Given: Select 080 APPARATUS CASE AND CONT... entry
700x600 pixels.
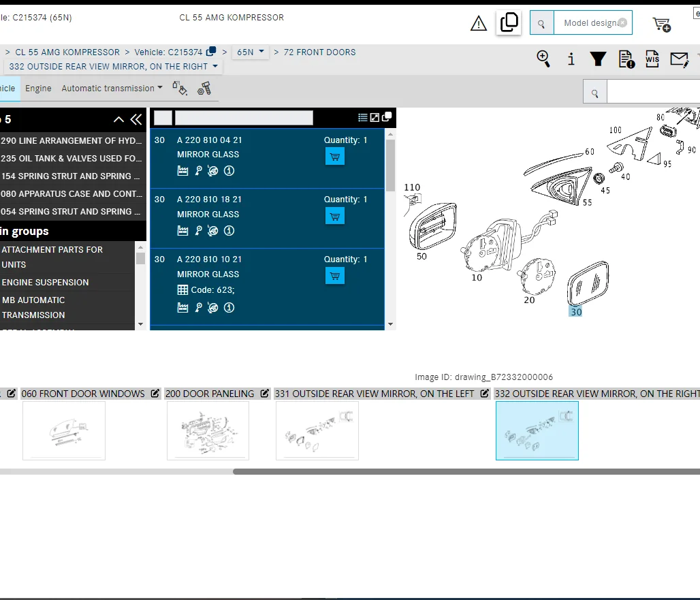Looking at the screenshot, I should (71, 193).
